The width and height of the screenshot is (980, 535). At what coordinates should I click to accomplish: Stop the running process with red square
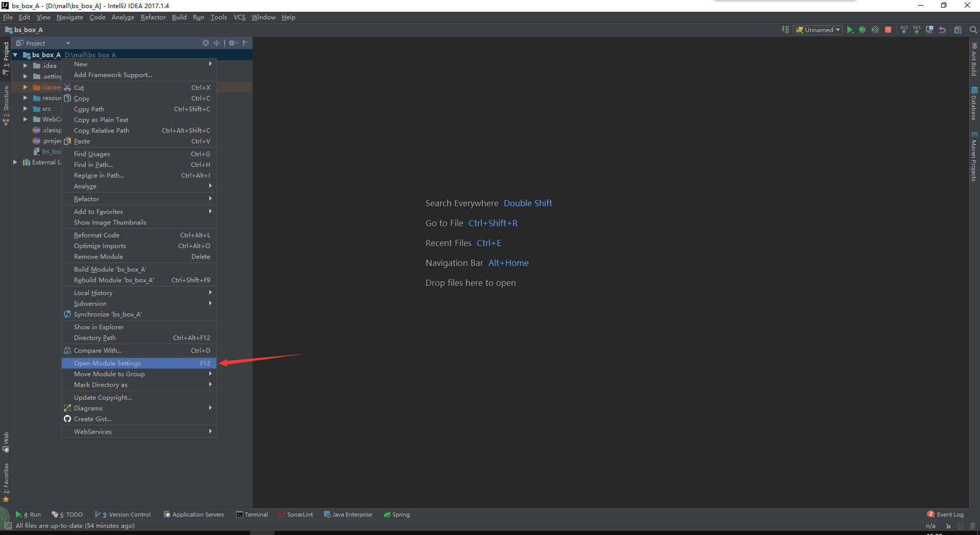[888, 30]
